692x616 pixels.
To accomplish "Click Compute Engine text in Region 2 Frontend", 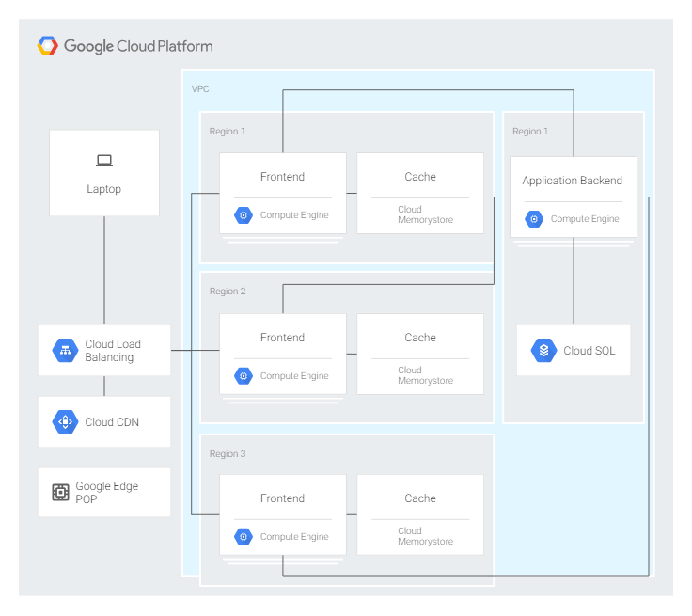I will 294,376.
